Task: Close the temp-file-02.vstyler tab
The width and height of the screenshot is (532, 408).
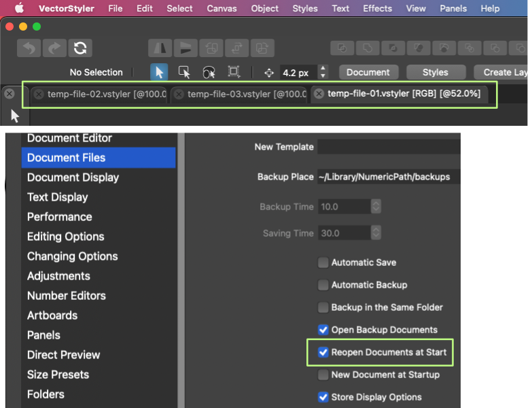Action: click(x=39, y=95)
